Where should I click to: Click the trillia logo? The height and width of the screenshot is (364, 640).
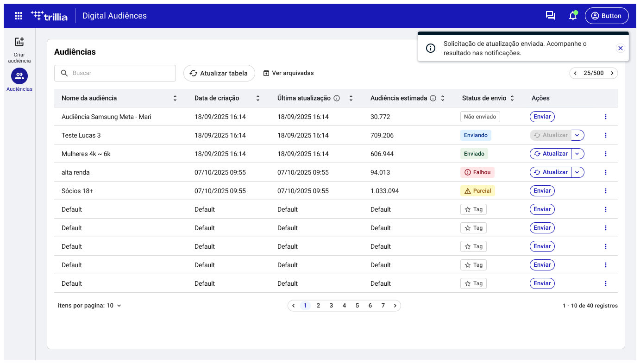pyautogui.click(x=49, y=16)
